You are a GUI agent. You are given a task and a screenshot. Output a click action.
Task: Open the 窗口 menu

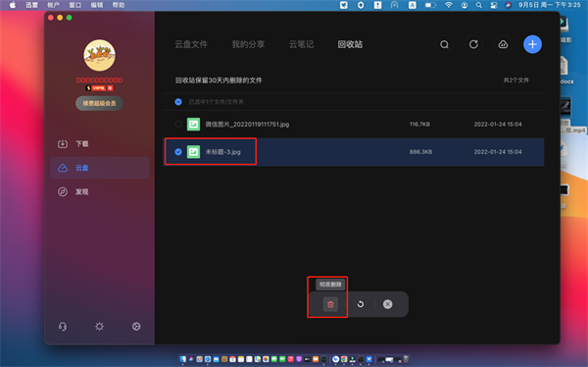[x=75, y=5]
